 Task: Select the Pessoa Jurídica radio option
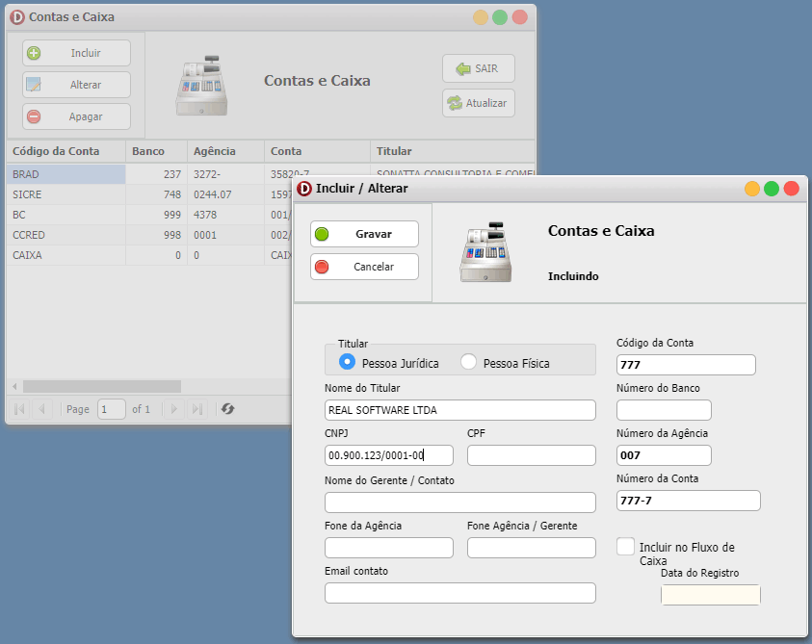pos(347,362)
